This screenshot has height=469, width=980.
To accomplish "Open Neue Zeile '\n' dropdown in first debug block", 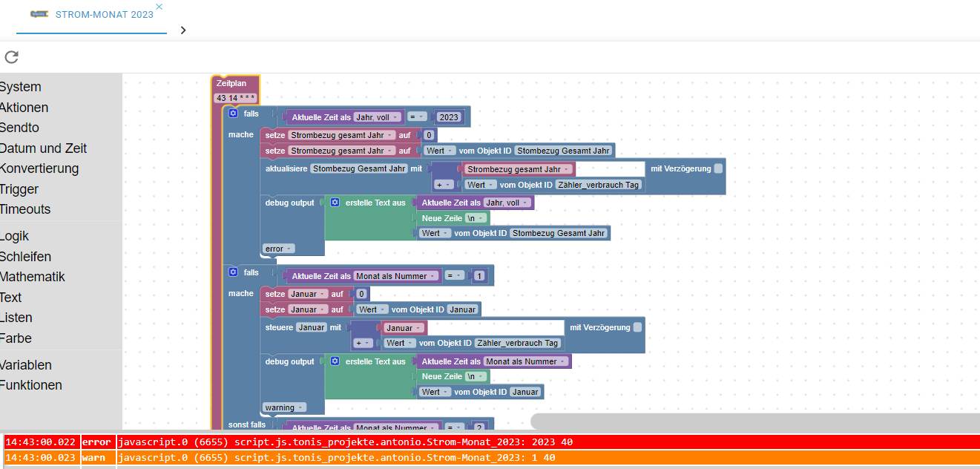I will point(476,218).
